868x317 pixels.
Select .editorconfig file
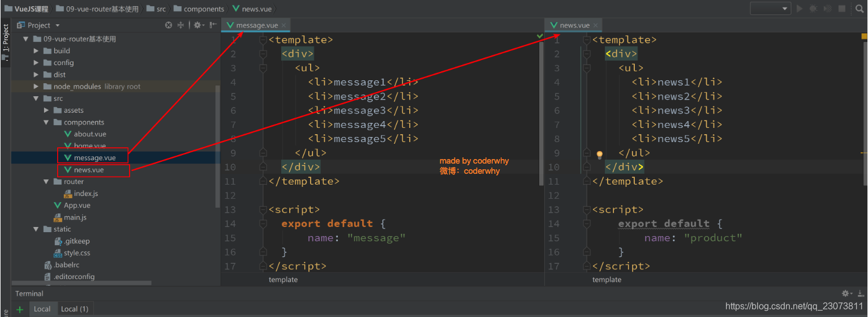coord(69,277)
